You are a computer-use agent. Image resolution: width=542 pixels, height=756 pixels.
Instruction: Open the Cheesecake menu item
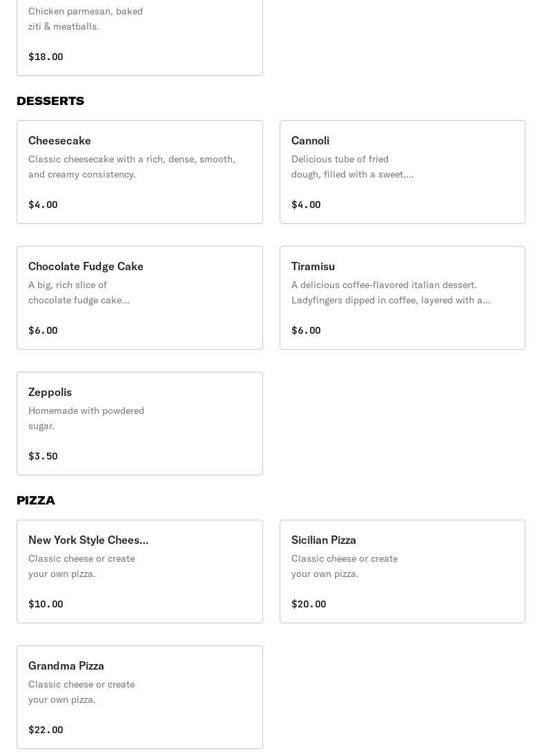coord(139,172)
